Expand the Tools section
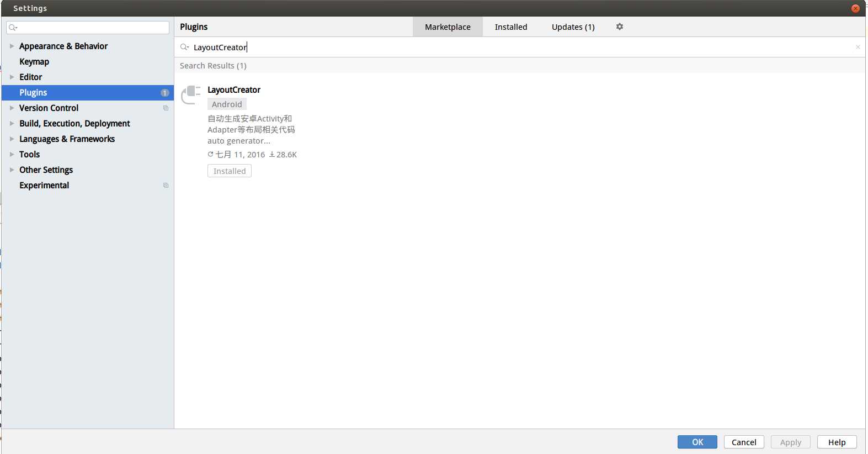The height and width of the screenshot is (454, 868). tap(12, 154)
